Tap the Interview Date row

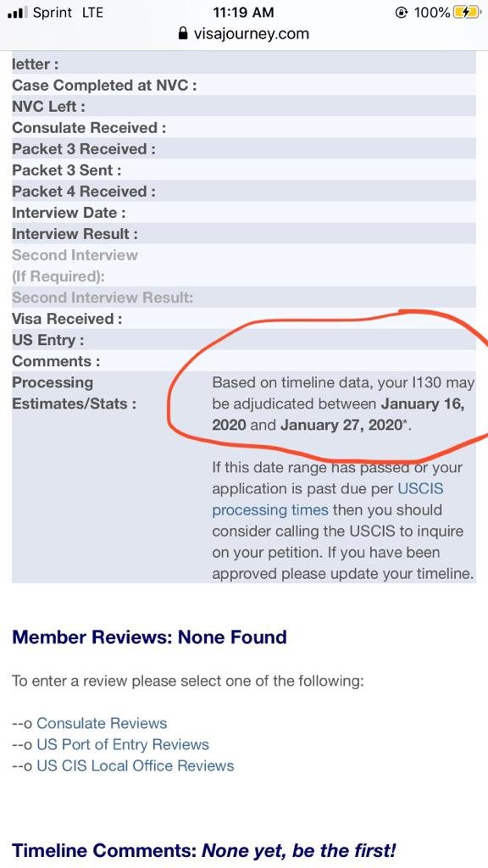tap(243, 213)
